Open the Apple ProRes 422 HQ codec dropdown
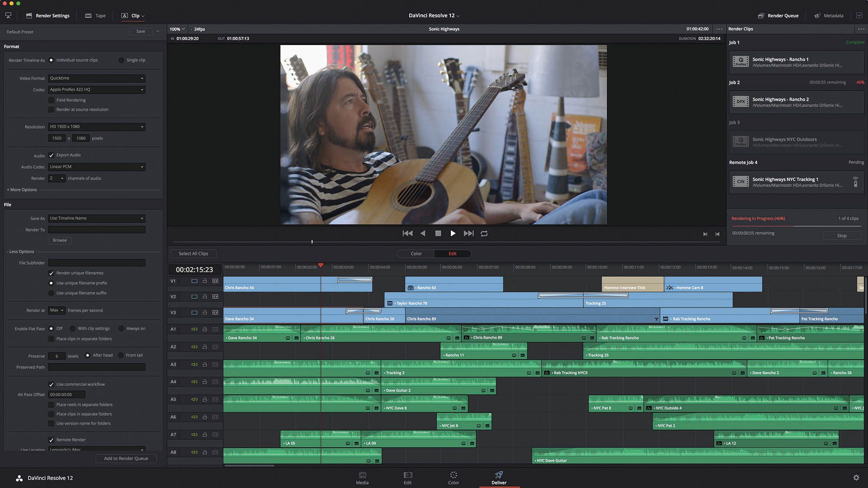Viewport: 868px width, 488px height. (96, 89)
